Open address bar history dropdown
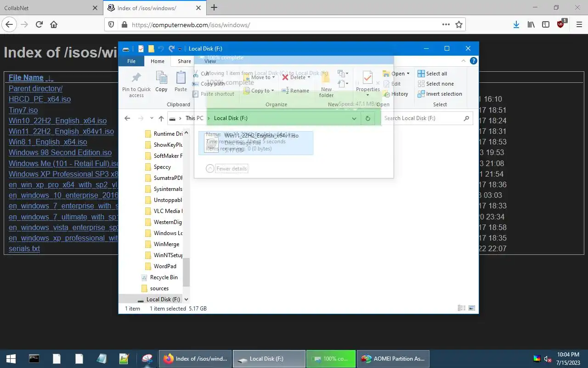 [x=354, y=118]
